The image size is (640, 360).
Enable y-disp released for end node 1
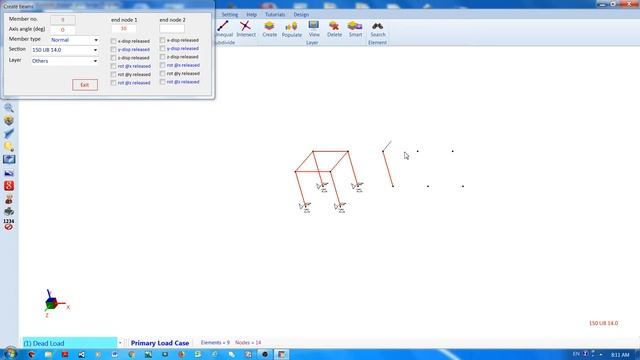point(113,49)
